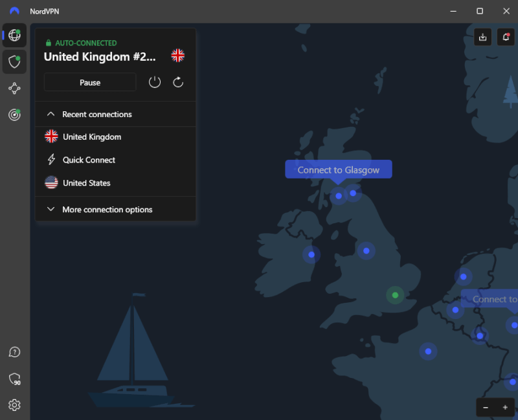This screenshot has width=518, height=420.
Task: Click the Edinburgh server dot beside Glasgow
Action: tap(353, 193)
